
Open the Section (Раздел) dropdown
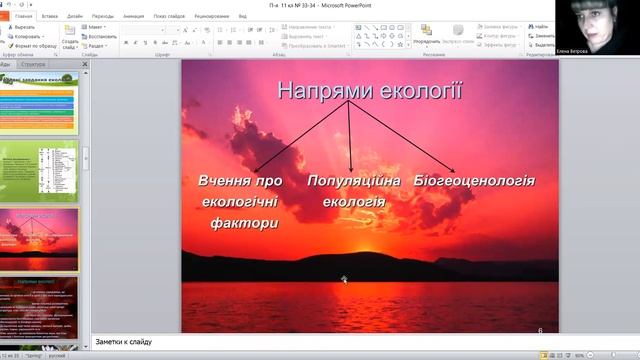pos(95,46)
